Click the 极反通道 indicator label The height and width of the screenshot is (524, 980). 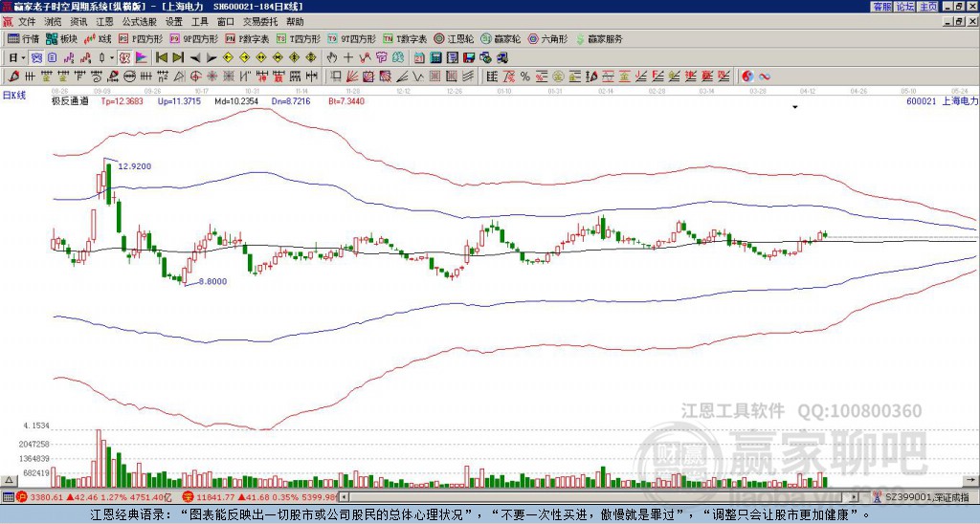click(x=70, y=101)
